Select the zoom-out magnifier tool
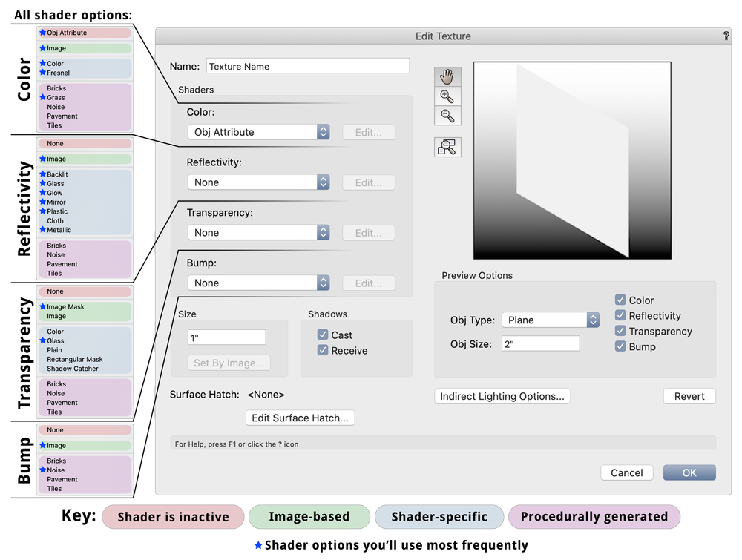This screenshot has height=560, width=742. click(x=448, y=115)
